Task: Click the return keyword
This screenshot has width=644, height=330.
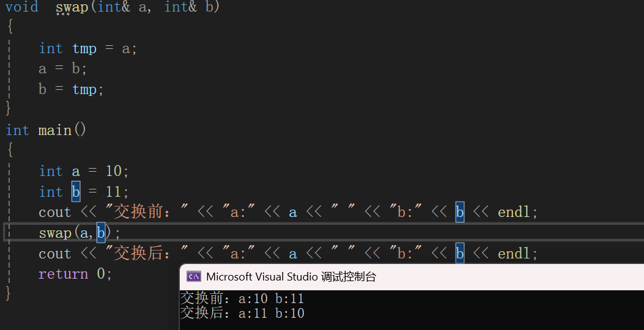Action: point(63,274)
